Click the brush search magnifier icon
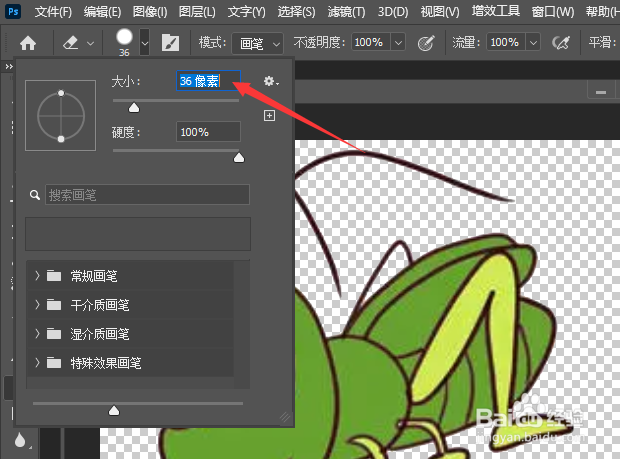The height and width of the screenshot is (459, 620). (35, 195)
